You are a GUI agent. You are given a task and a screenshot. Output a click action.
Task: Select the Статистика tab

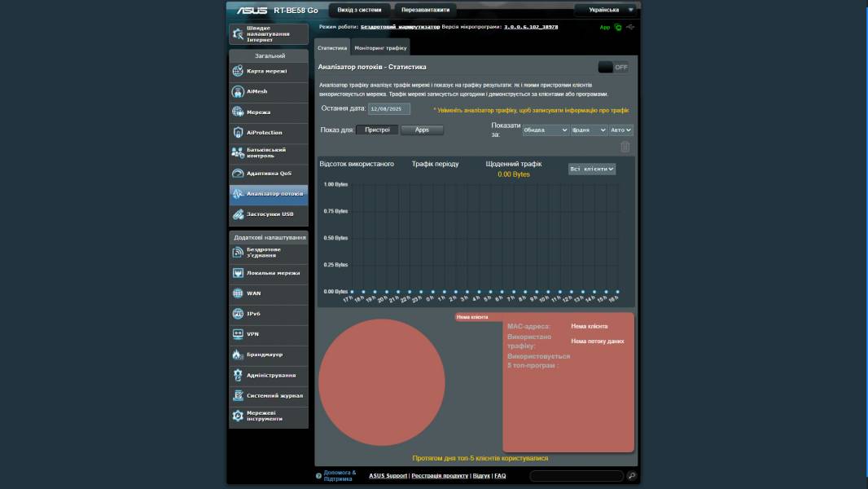pyautogui.click(x=332, y=48)
